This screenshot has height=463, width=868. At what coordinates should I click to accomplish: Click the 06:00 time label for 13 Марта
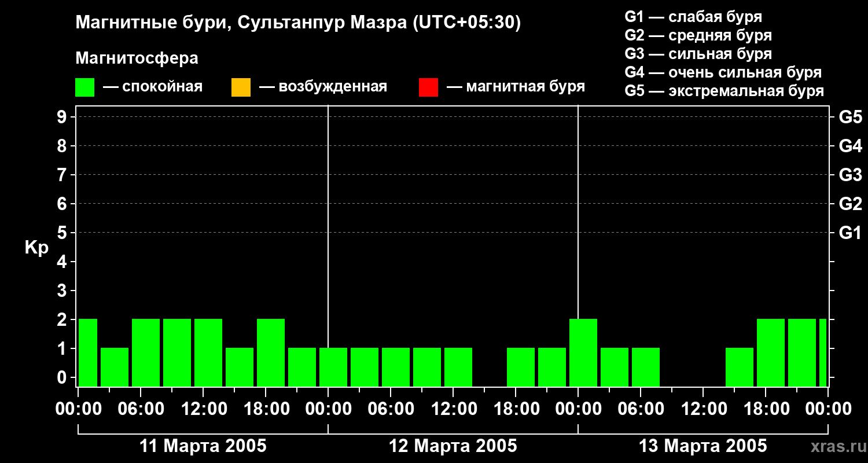641,409
